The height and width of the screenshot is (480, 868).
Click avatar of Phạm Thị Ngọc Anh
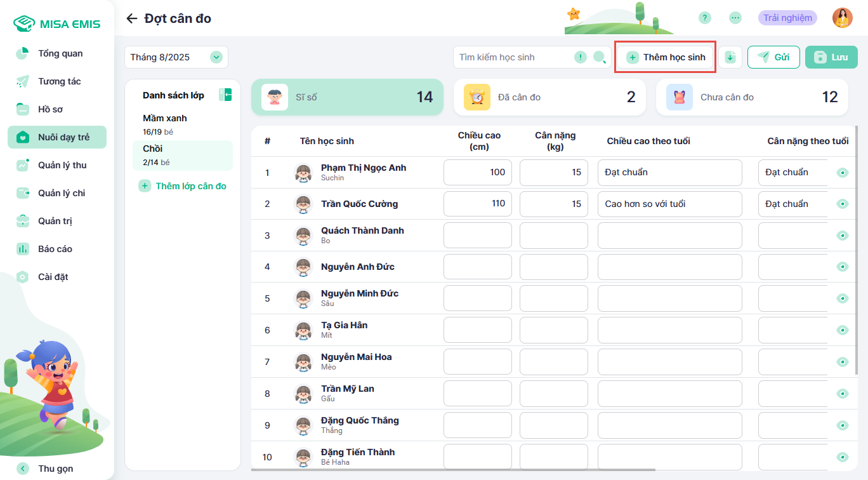tap(304, 173)
